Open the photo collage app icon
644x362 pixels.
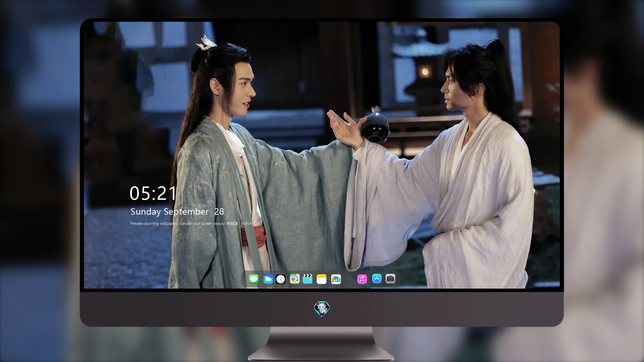point(336,279)
